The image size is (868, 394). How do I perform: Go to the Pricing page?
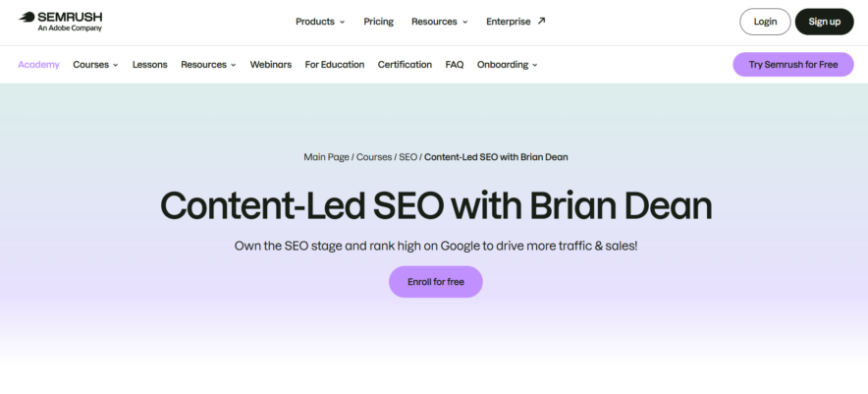click(x=379, y=22)
